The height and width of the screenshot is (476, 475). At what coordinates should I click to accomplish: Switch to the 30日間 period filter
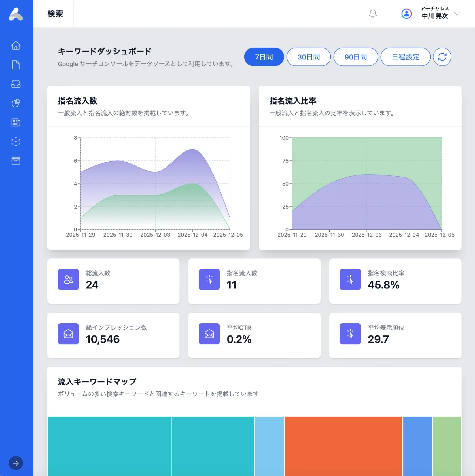(308, 57)
